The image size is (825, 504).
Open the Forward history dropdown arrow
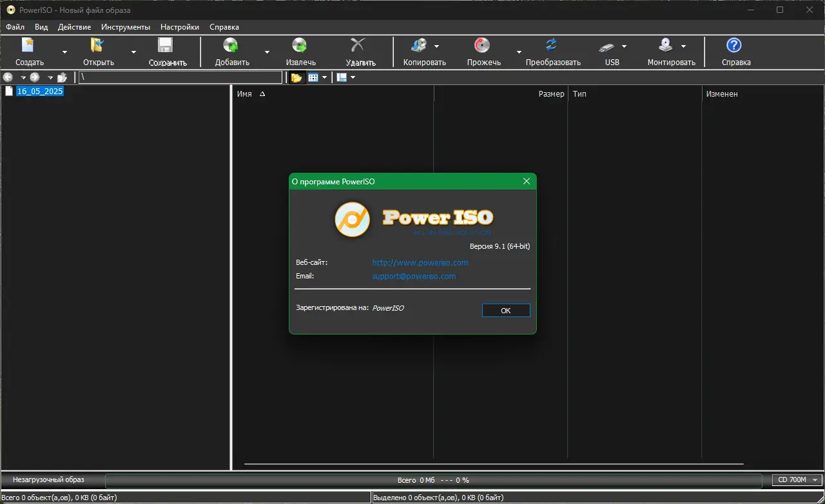pos(50,77)
